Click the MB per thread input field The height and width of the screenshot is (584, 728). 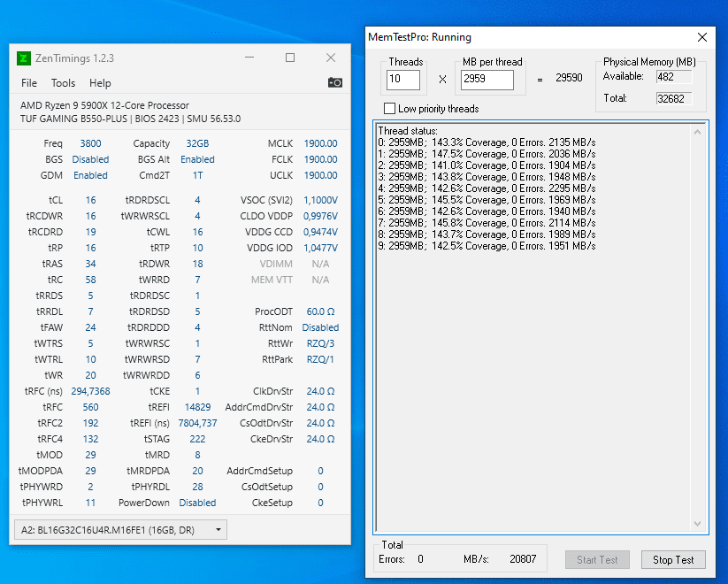coord(487,80)
